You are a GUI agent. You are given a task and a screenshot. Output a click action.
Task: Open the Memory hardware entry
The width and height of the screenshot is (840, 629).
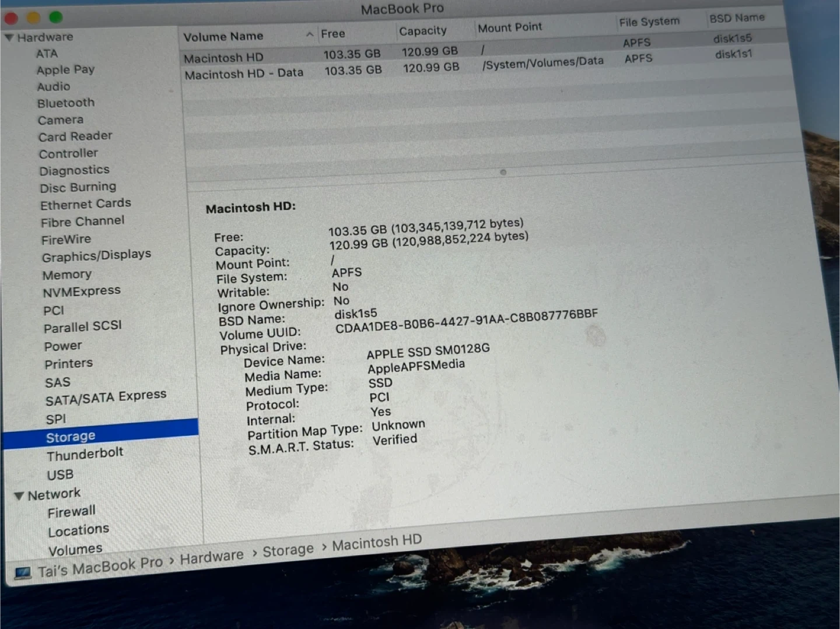pyautogui.click(x=67, y=275)
